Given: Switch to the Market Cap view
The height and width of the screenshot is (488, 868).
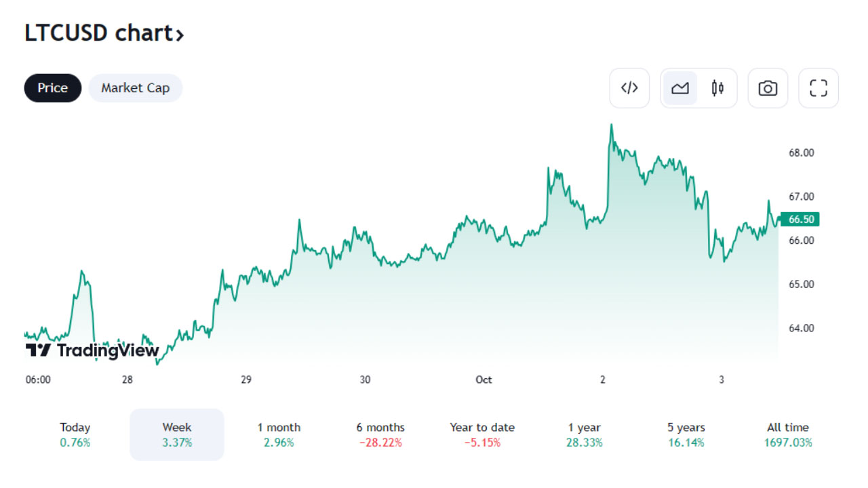Looking at the screenshot, I should click(x=136, y=88).
